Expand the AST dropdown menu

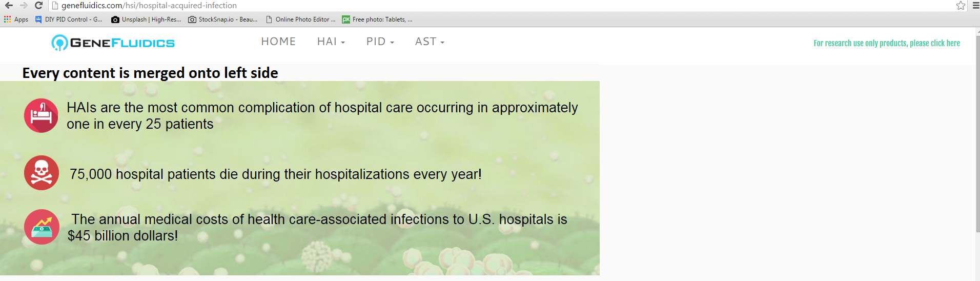pyautogui.click(x=430, y=42)
